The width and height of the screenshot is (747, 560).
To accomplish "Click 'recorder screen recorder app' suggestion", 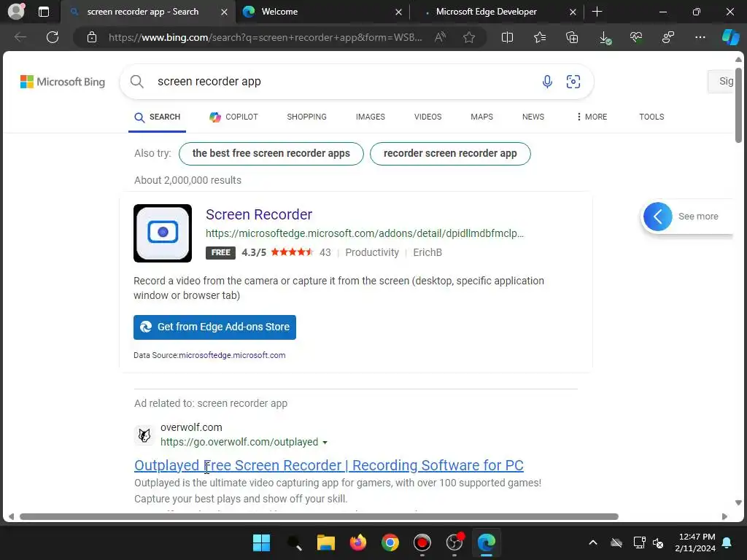I will tap(450, 154).
